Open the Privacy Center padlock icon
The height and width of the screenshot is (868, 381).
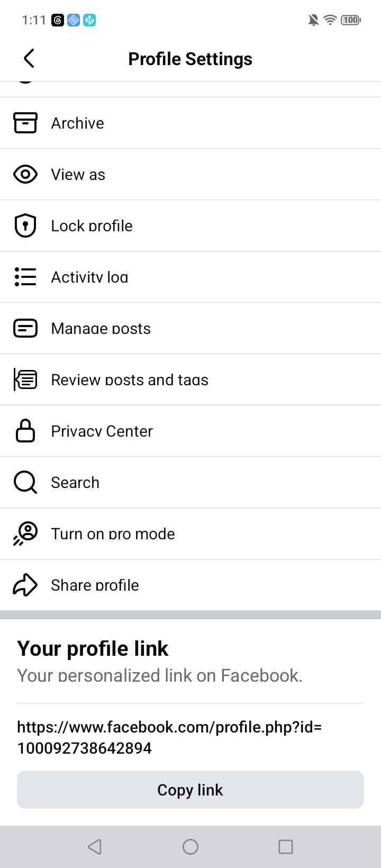pos(25,431)
